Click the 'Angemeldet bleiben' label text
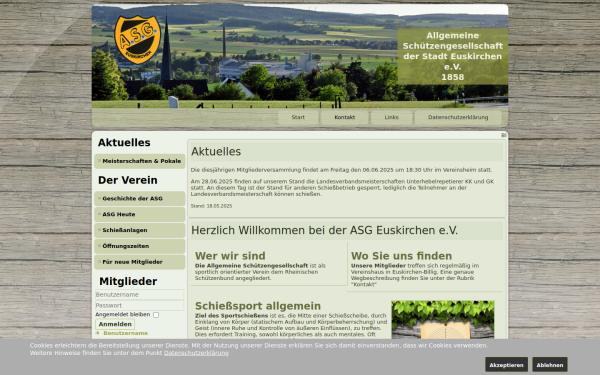Viewport: 600px width, 375px height. pyautogui.click(x=122, y=315)
